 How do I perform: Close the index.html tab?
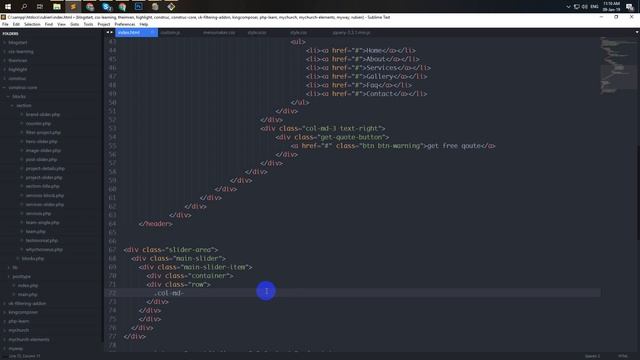tap(153, 32)
